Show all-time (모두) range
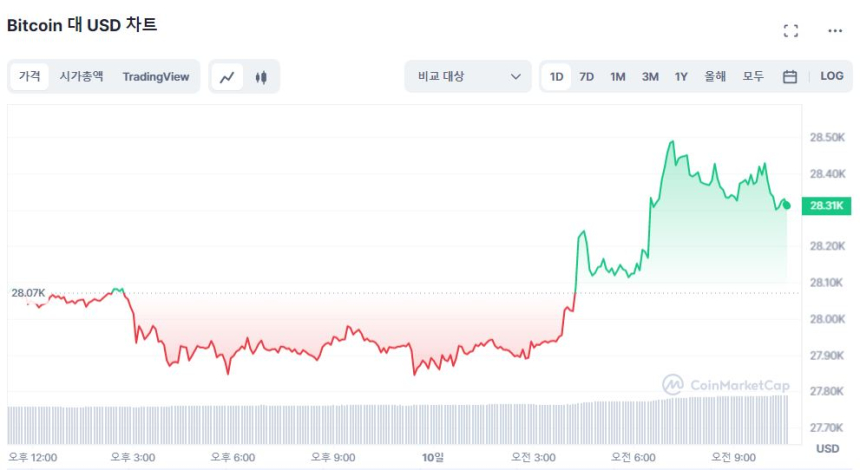 pyautogui.click(x=753, y=77)
